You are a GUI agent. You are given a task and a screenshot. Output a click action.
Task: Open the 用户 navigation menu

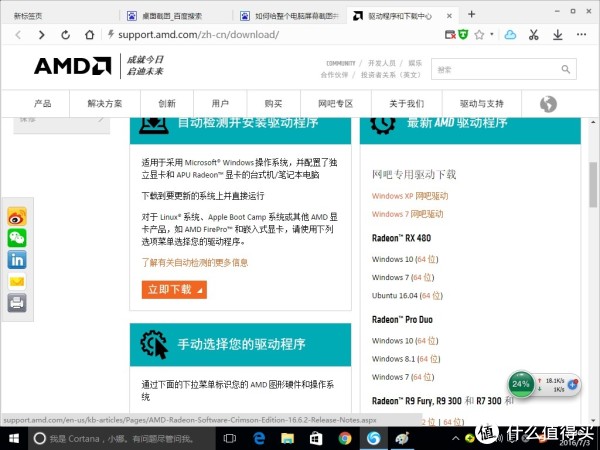pyautogui.click(x=220, y=103)
